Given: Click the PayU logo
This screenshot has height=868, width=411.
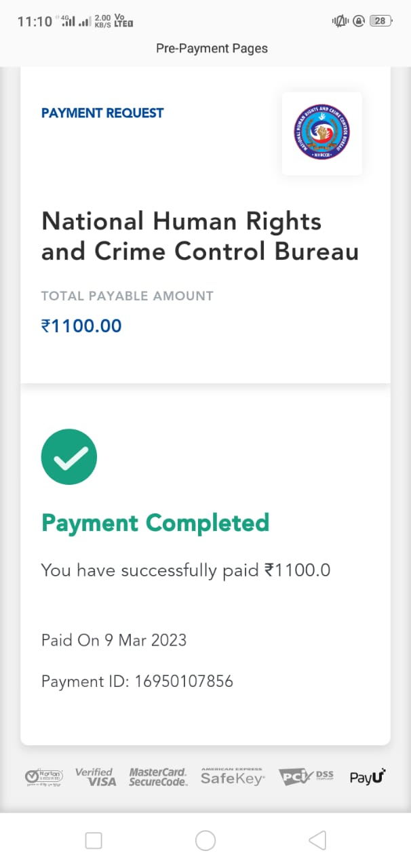Looking at the screenshot, I should point(368,777).
